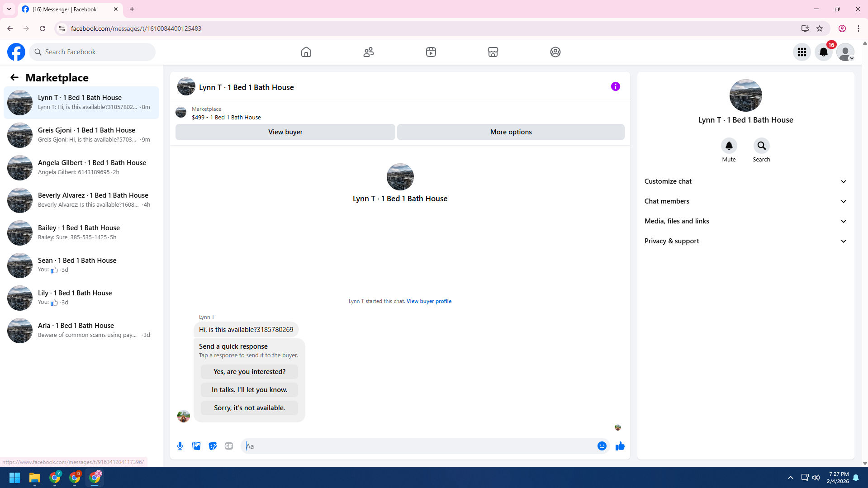This screenshot has height=488, width=868.
Task: Send quick reply In talks. I'll let you know.
Action: pyautogui.click(x=250, y=390)
